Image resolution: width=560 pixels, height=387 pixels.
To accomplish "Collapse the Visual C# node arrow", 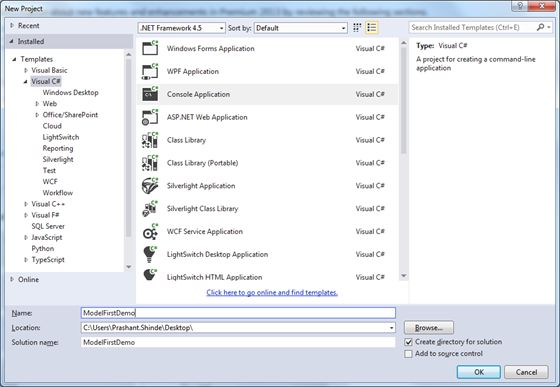I will pyautogui.click(x=25, y=81).
